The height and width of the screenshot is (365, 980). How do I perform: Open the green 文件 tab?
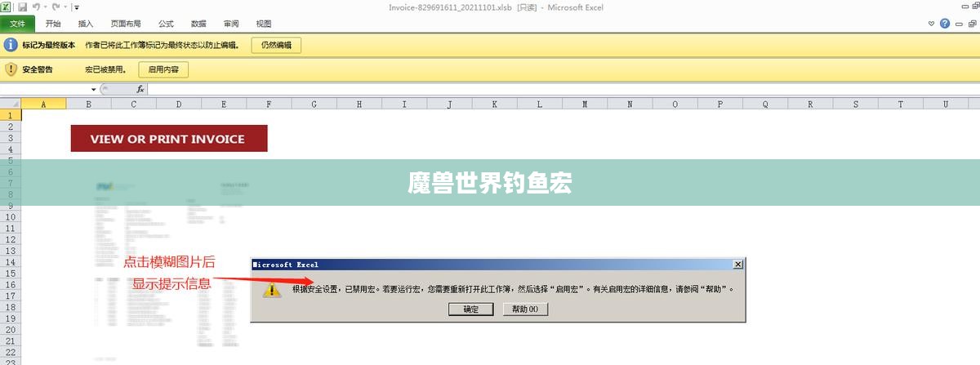coord(18,24)
